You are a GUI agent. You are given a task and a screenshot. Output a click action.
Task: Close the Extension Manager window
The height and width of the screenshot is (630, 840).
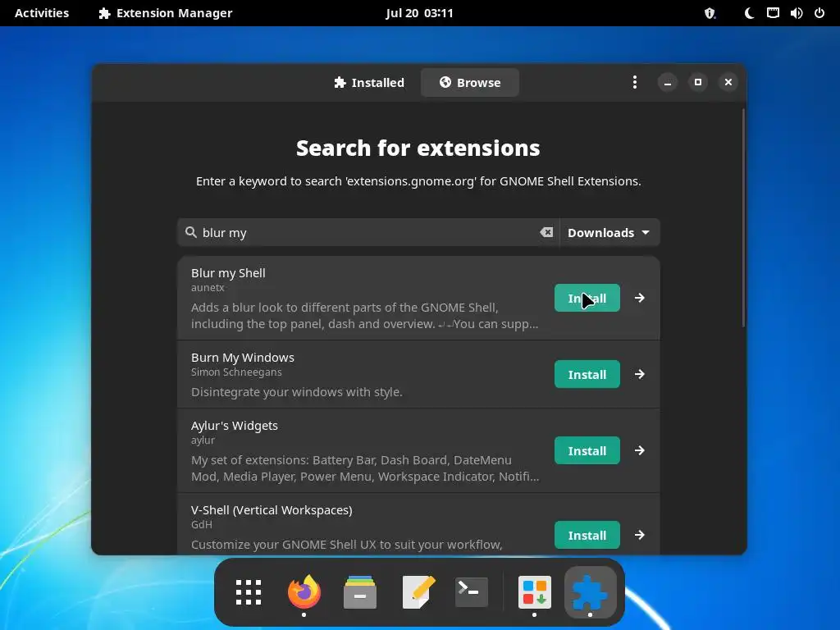tap(728, 82)
